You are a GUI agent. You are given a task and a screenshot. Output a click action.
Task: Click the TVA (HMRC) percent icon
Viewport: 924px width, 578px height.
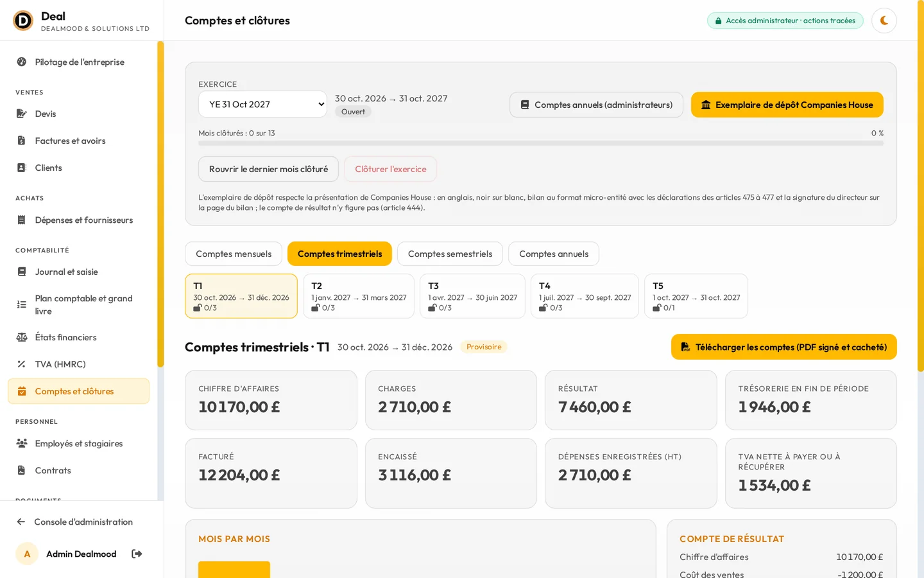pos(22,364)
